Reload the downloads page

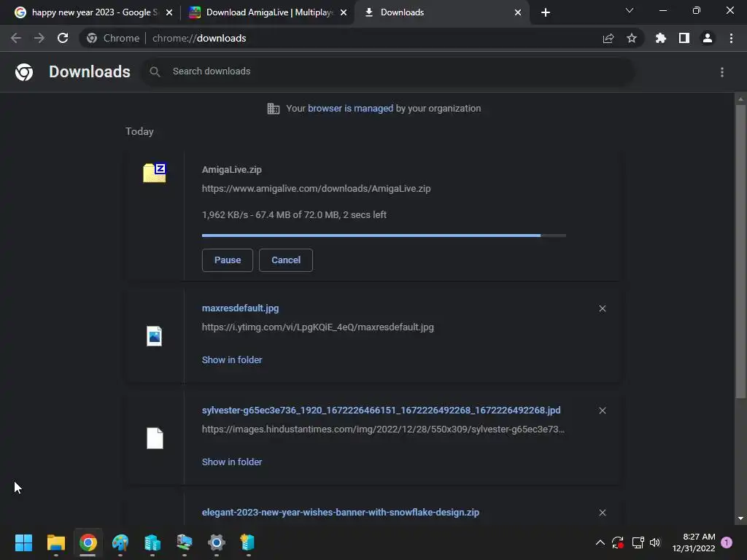click(x=63, y=38)
